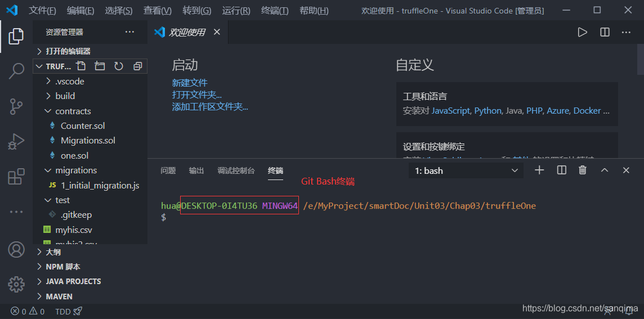
Task: Split the terminal panel
Action: coord(561,170)
